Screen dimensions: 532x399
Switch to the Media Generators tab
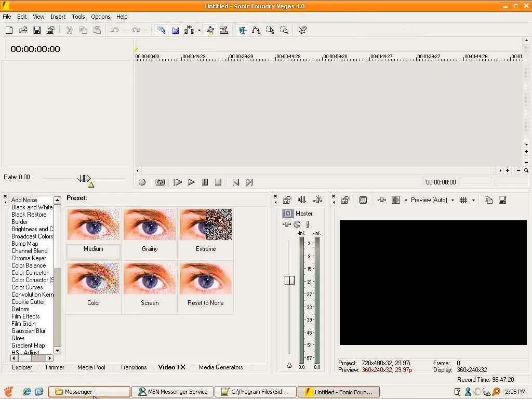tap(221, 367)
